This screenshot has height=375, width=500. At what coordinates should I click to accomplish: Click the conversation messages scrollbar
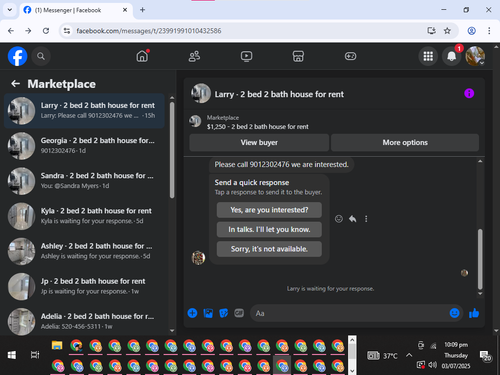480,259
